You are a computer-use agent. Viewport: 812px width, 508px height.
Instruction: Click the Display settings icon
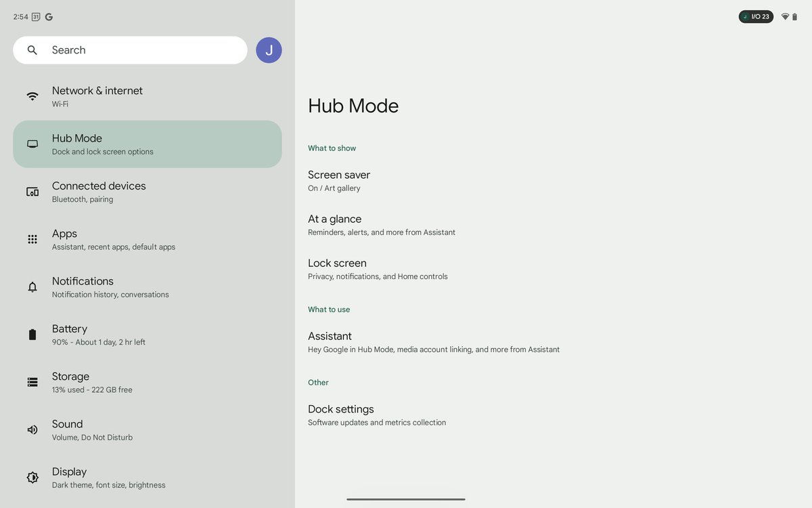(x=32, y=477)
